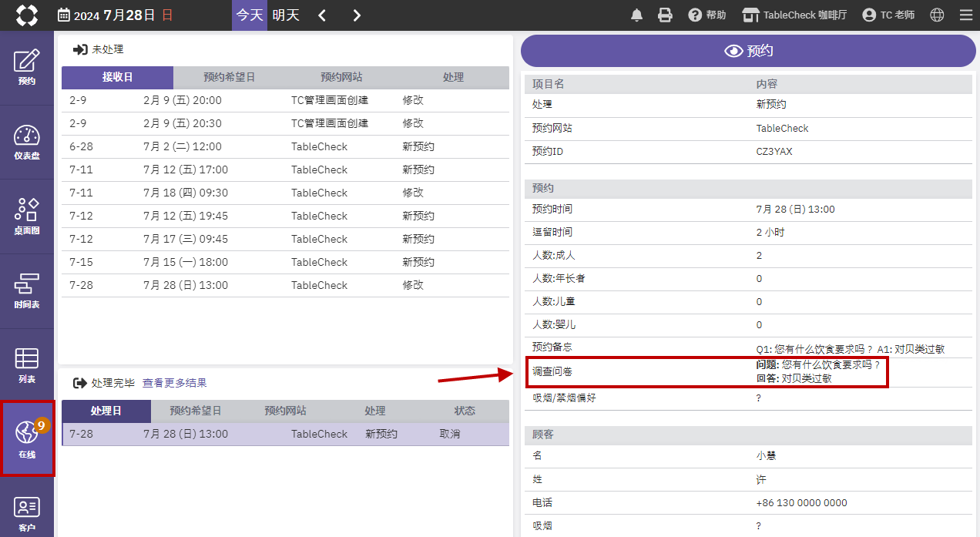
Task: Click the globe language icon
Action: [938, 15]
